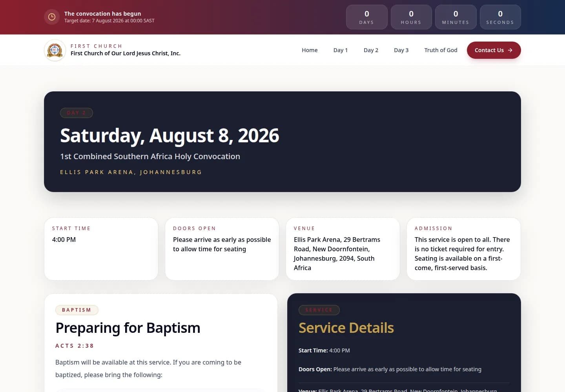This screenshot has width=565, height=392.
Task: Click the Saturday, August 8, 2026 heading
Action: pos(169,136)
